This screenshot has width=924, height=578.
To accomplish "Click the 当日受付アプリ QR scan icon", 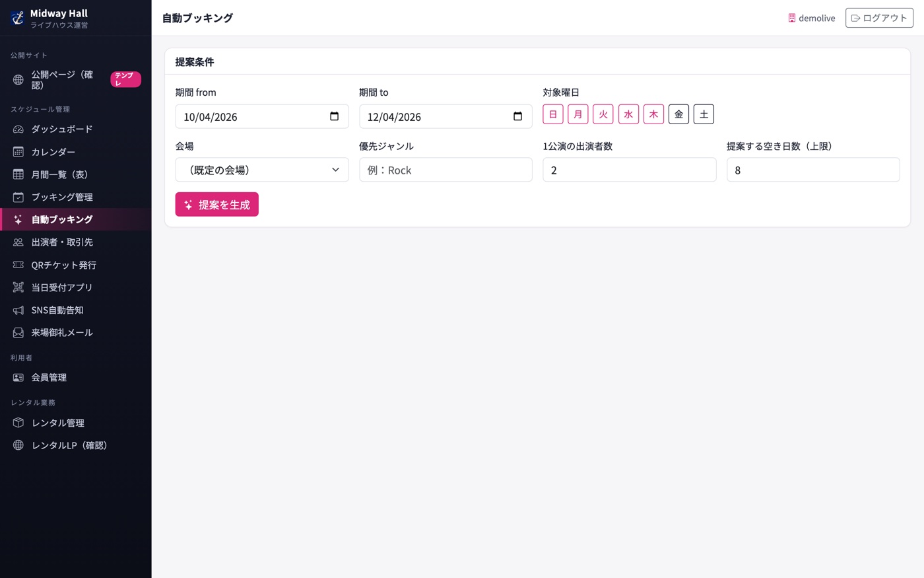I will click(18, 287).
